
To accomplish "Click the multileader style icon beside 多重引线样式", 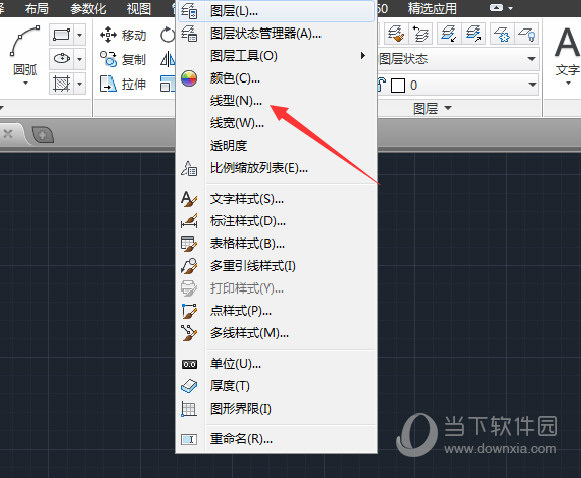I will coord(189,266).
